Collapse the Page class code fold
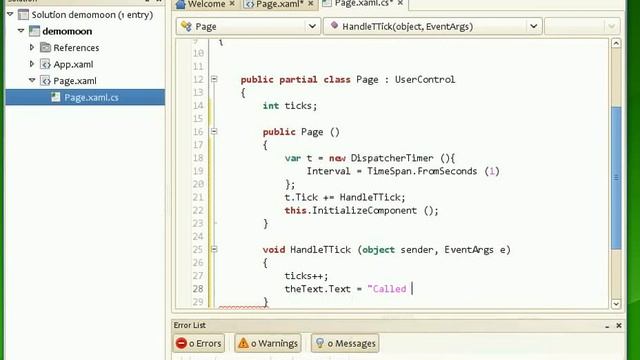 [x=214, y=79]
